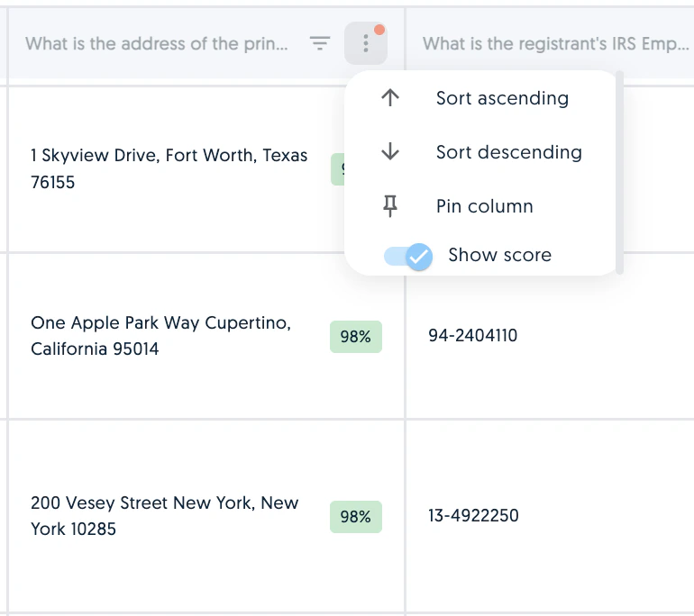Click the IRS Employer column header
694x616 pixels.
550,43
